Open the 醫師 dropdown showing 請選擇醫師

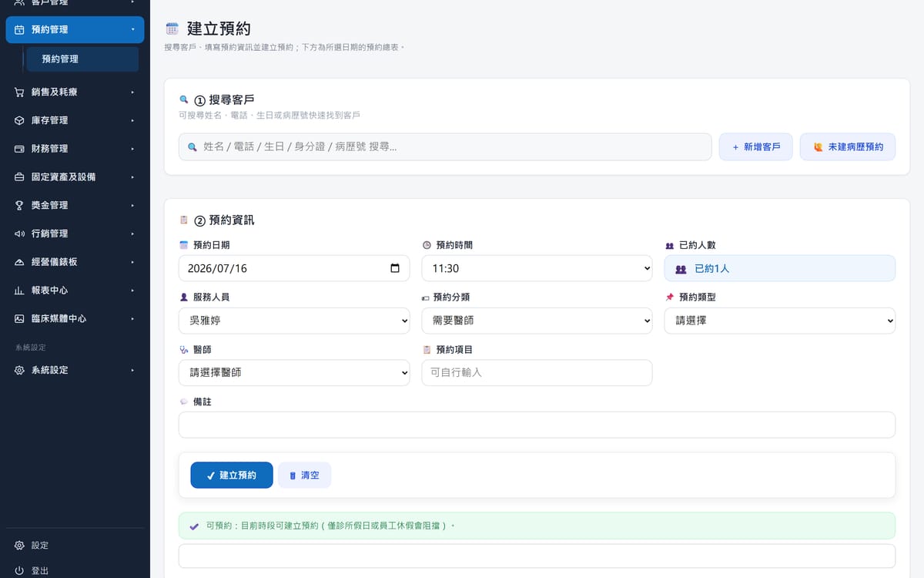coord(294,373)
